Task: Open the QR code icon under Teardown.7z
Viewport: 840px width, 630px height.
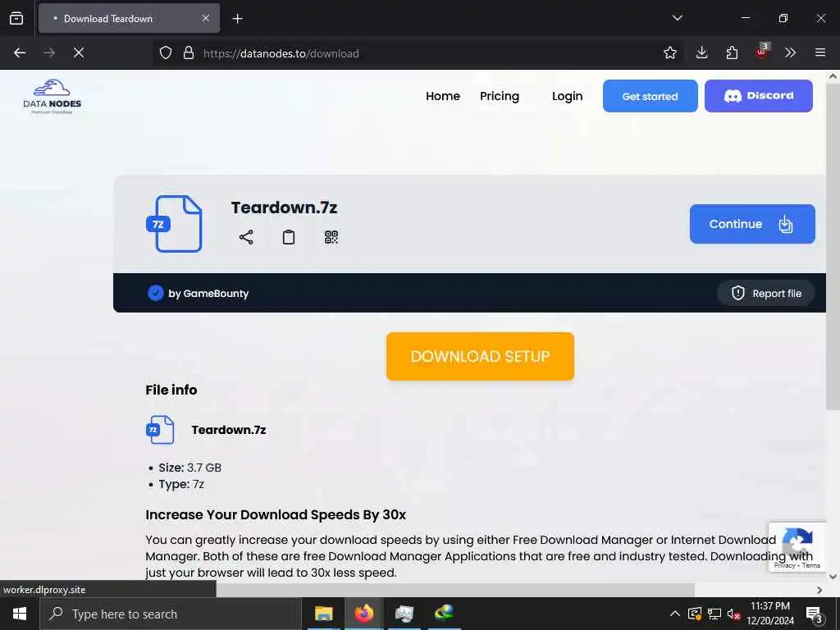Action: point(331,237)
